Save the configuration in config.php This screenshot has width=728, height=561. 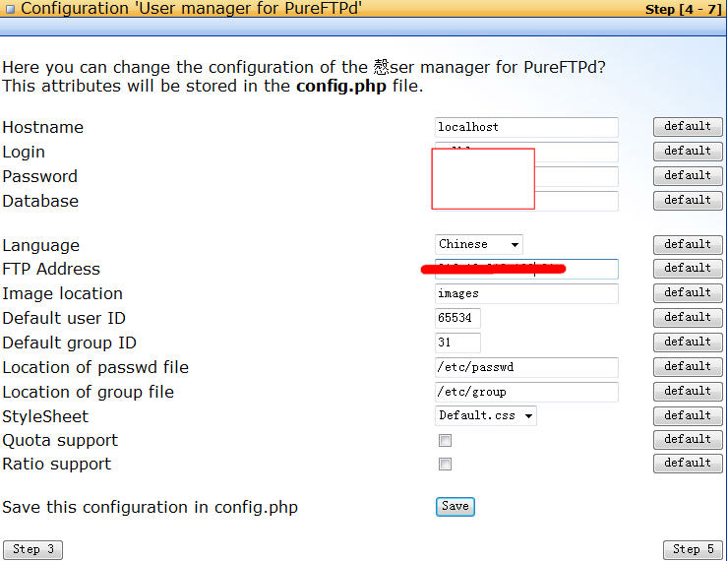point(455,506)
